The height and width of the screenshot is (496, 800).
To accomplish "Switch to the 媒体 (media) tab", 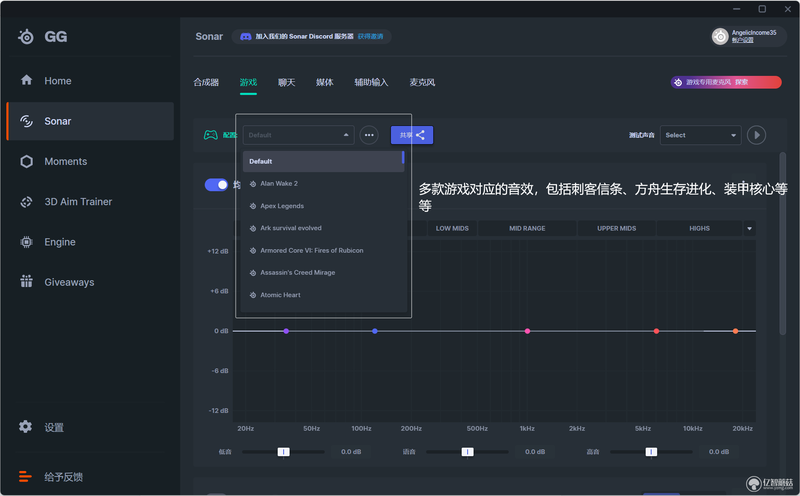I will [x=324, y=82].
